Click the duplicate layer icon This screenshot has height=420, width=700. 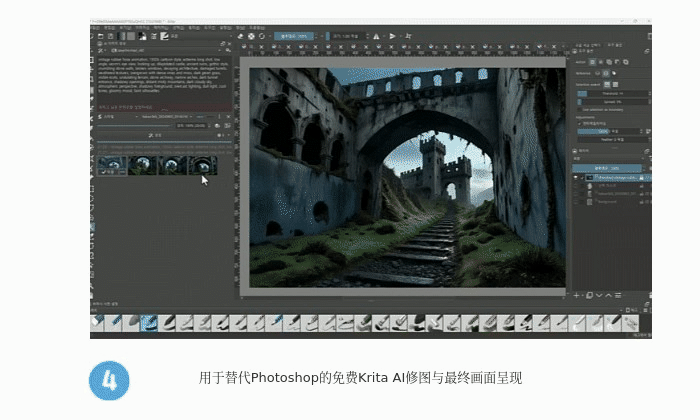pos(587,294)
